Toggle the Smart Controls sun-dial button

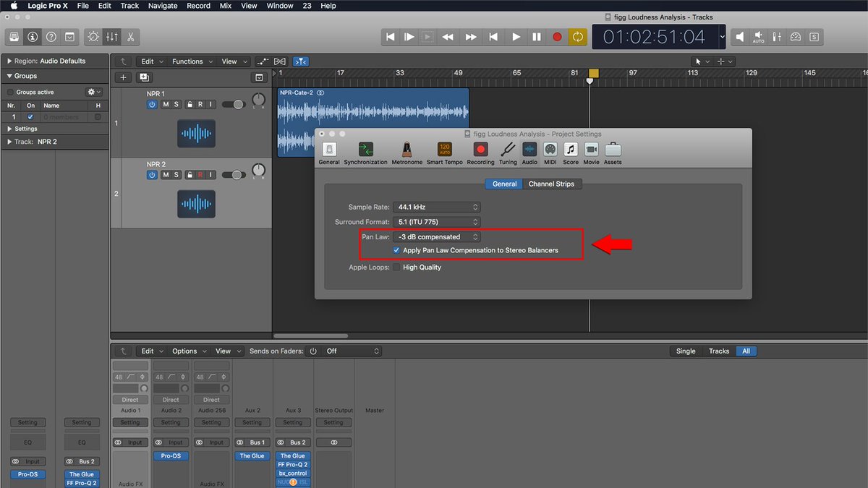(93, 37)
